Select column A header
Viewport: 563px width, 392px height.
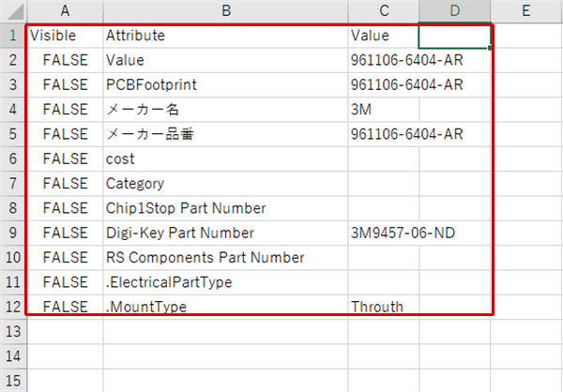coord(65,11)
